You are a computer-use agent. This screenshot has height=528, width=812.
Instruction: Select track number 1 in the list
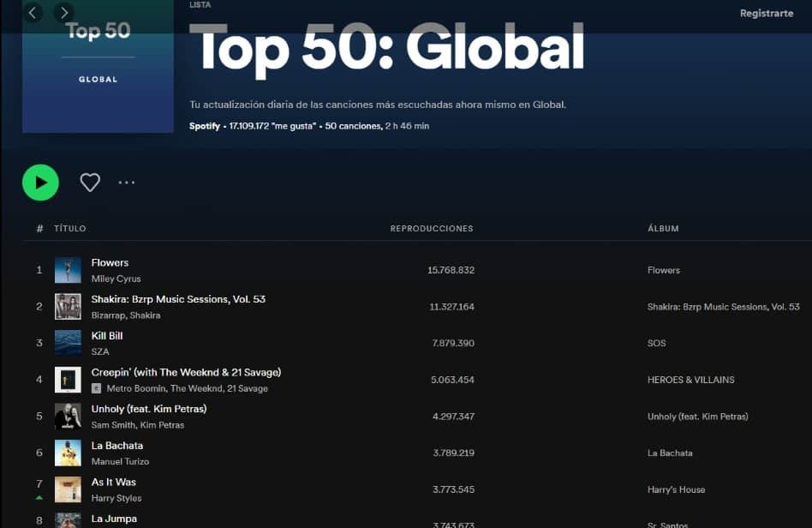point(39,270)
